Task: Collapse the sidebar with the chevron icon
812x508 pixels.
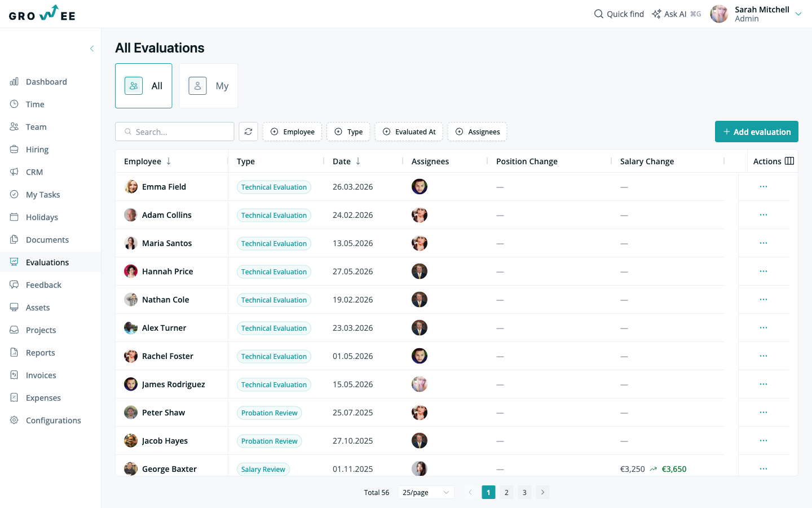Action: 92,49
